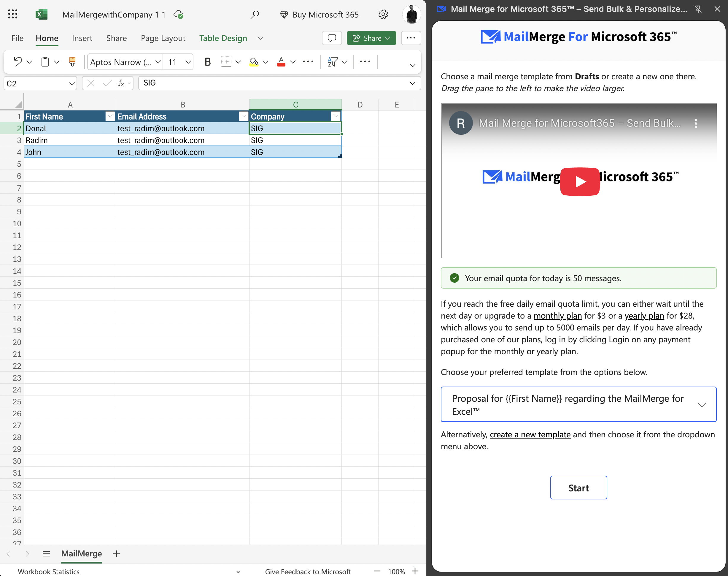Click the formula bar confirm checkmark icon
Screen dimensions: 728x576
107,83
